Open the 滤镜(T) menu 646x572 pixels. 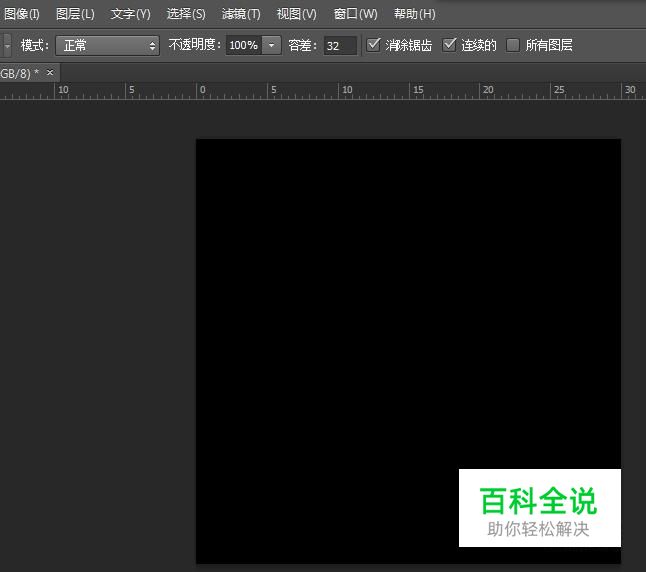(241, 14)
